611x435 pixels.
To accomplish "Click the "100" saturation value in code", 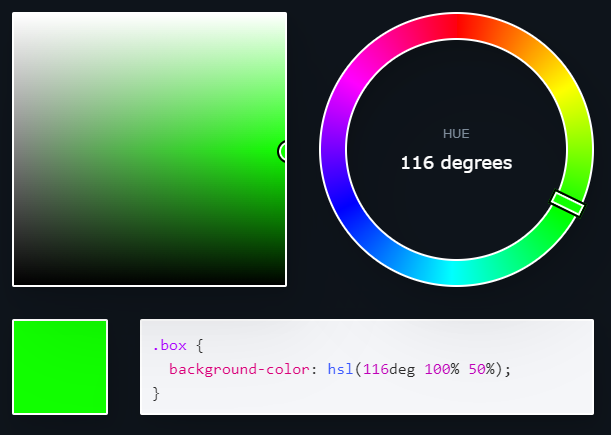I will tap(437, 369).
